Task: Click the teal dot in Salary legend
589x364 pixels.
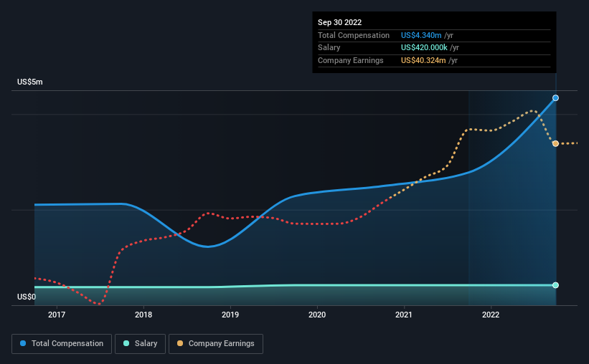Action: pos(126,343)
